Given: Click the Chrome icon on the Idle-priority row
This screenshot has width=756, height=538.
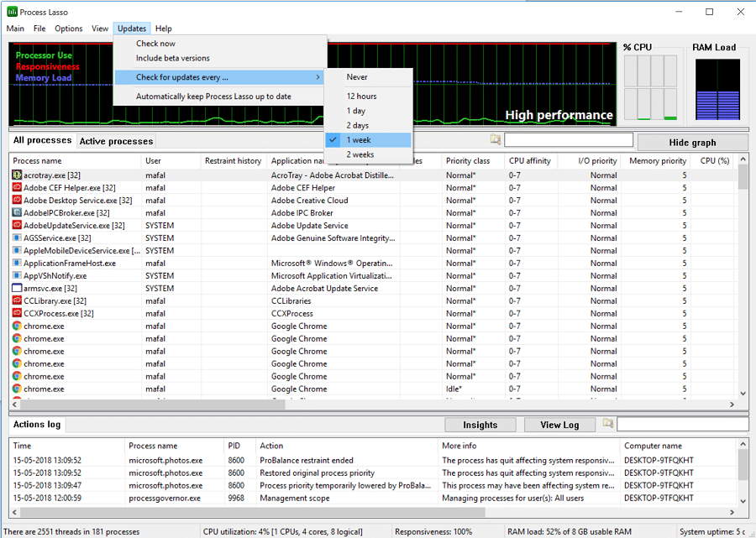Looking at the screenshot, I should (x=17, y=389).
